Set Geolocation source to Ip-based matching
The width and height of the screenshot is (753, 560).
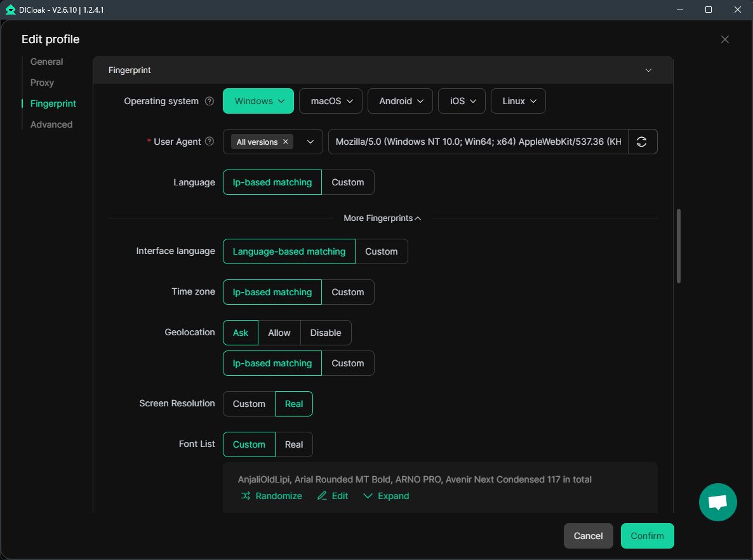(x=272, y=364)
